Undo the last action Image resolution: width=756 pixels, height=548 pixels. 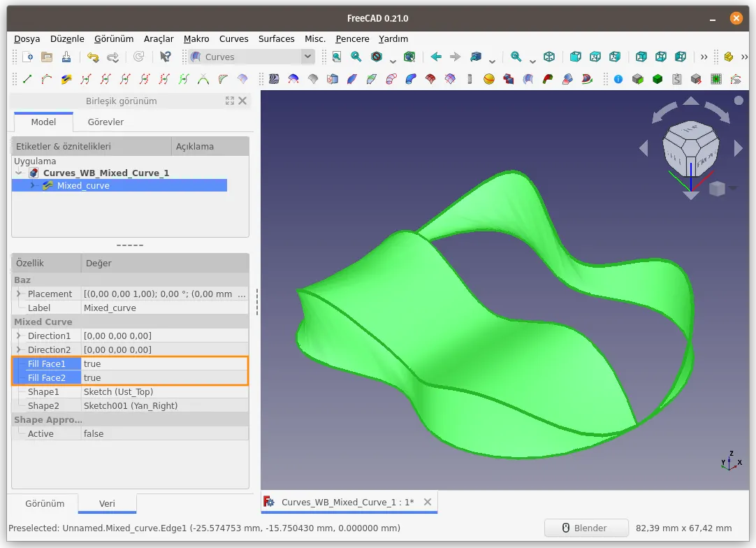[92, 57]
